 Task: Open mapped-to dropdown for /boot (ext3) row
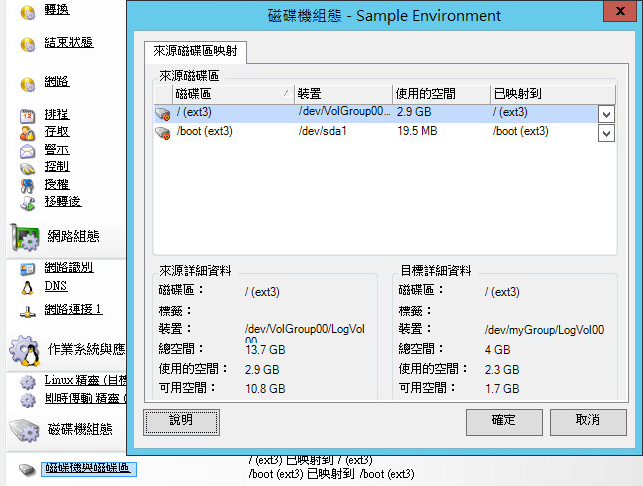click(606, 133)
